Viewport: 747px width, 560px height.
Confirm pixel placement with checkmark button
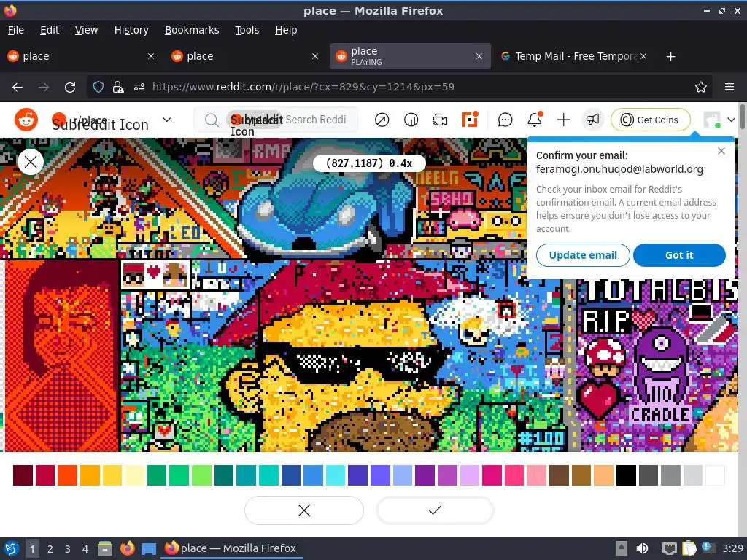(x=435, y=510)
